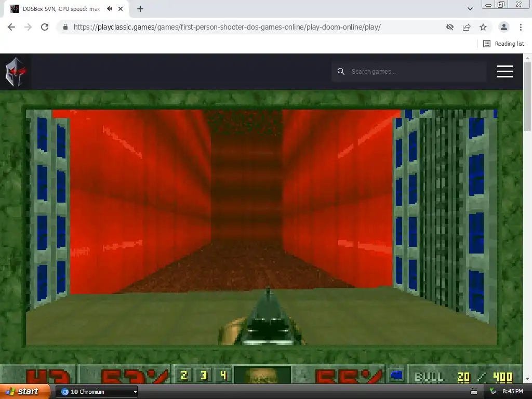Expand the tab search chevron
The height and width of the screenshot is (399, 532).
[470, 9]
